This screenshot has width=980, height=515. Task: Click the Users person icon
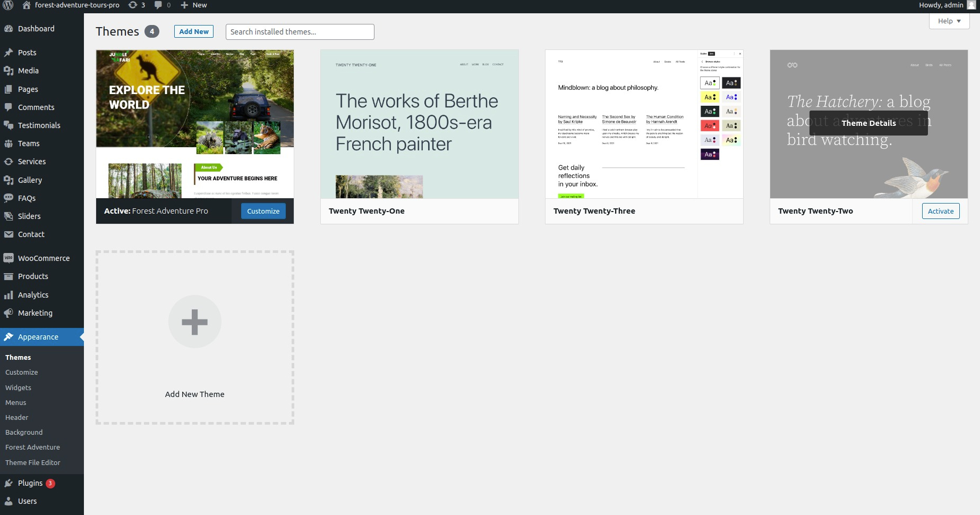[8, 501]
